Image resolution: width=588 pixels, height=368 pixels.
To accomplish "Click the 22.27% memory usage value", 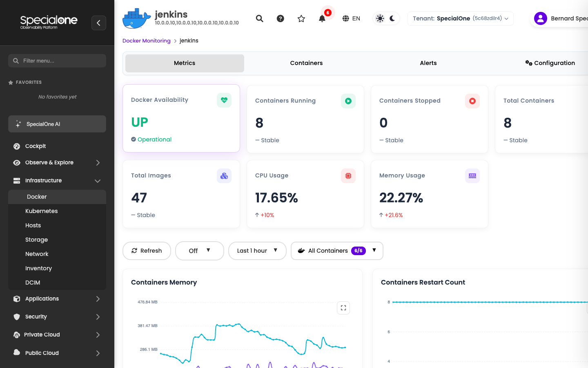I will coord(401,198).
